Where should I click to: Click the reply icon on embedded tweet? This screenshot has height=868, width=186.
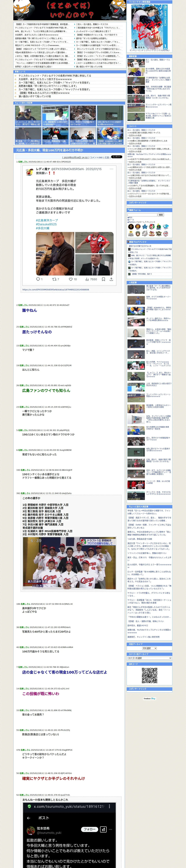point(38,279)
